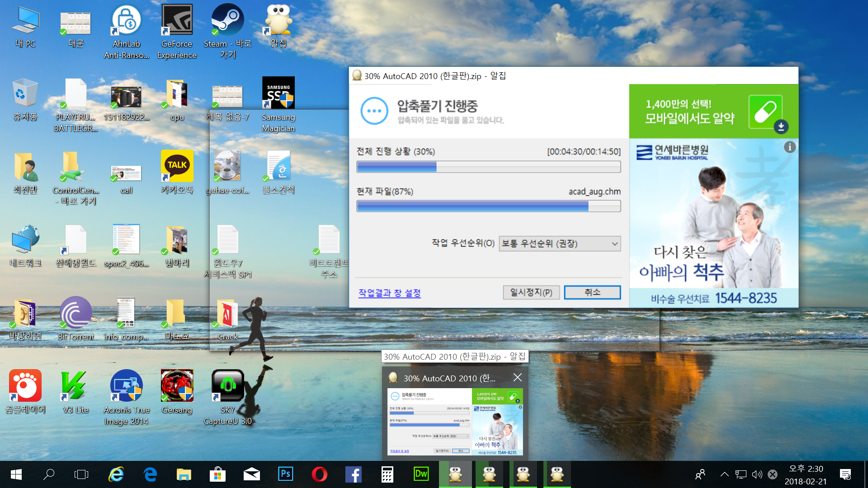Open AhnLab Anti-Ransomware shortcut

pyautogui.click(x=126, y=32)
